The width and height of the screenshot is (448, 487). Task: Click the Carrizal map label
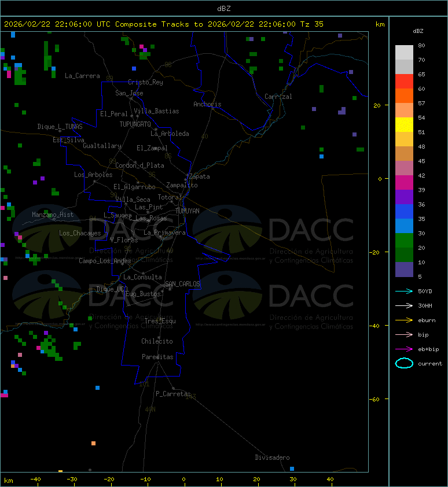[278, 97]
